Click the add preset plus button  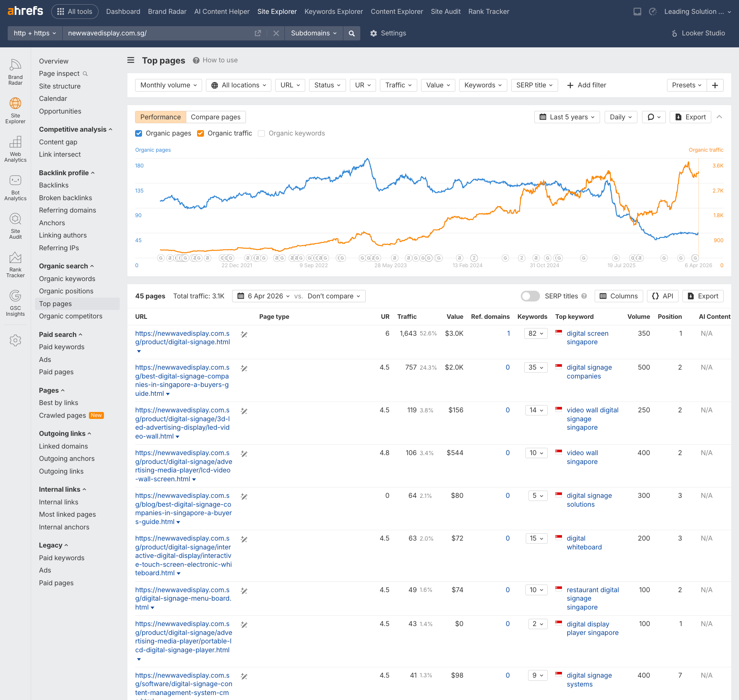715,85
